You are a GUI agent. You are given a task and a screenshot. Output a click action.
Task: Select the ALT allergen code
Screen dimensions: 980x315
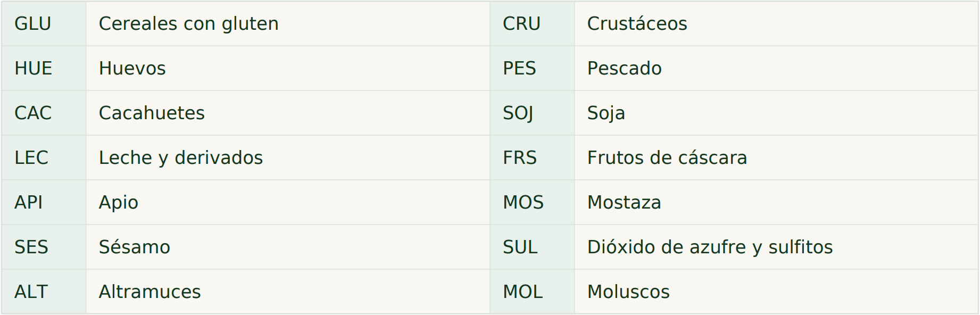31,292
